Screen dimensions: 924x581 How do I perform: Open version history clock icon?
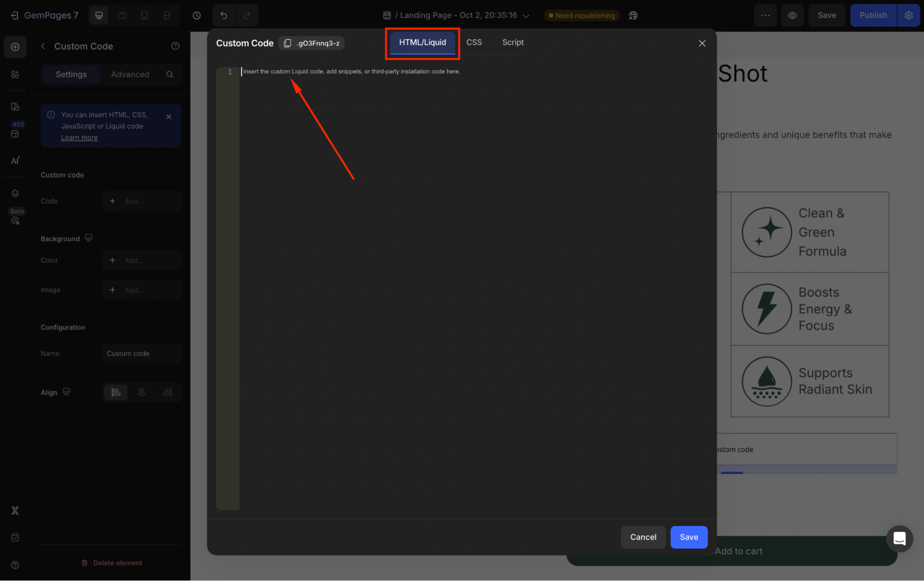click(x=196, y=15)
